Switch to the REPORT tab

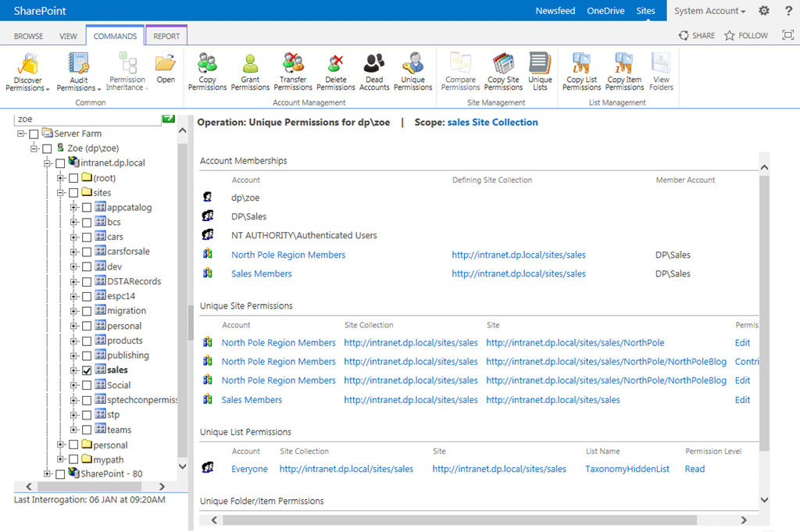point(166,36)
